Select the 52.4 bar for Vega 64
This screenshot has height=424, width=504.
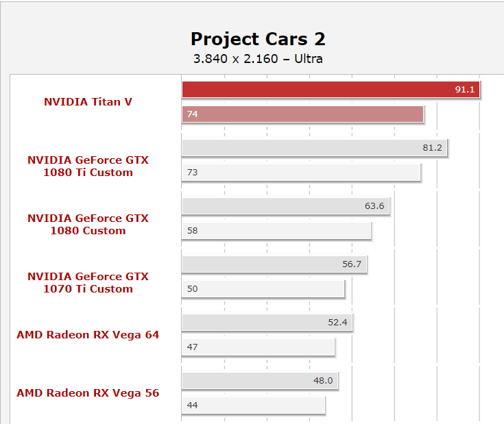click(267, 323)
